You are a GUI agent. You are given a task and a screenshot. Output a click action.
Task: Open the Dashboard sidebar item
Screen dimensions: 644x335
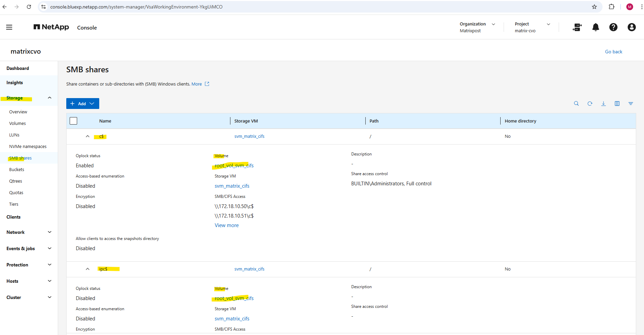click(x=18, y=68)
